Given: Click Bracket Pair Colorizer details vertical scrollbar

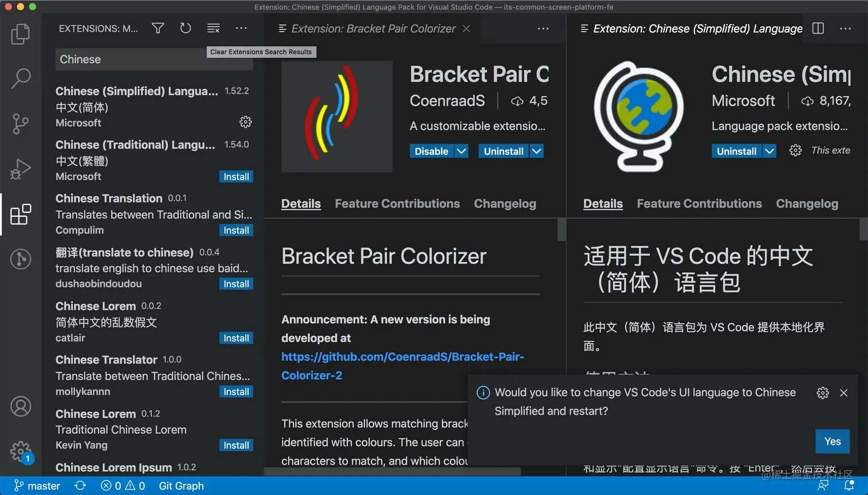Looking at the screenshot, I should point(561,230).
